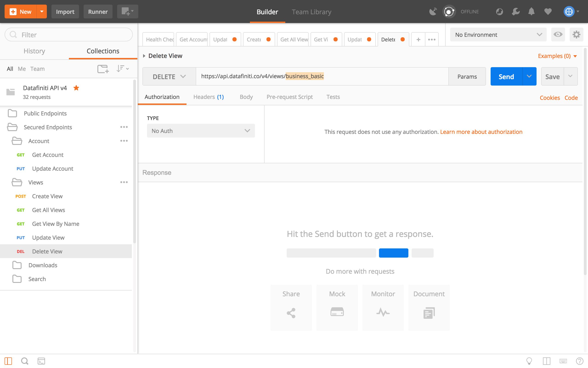
Task: Toggle the favorite star on Datafiniti API v4
Action: [x=76, y=88]
